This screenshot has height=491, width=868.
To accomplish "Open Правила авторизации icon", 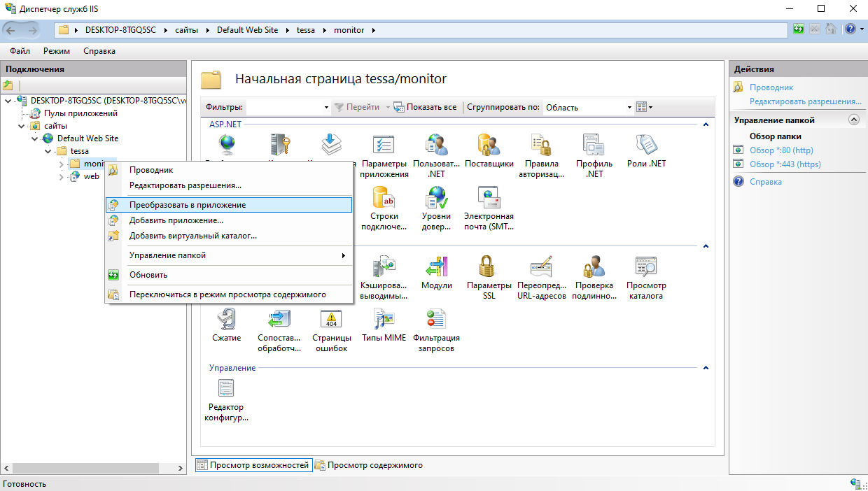I will pos(541,145).
